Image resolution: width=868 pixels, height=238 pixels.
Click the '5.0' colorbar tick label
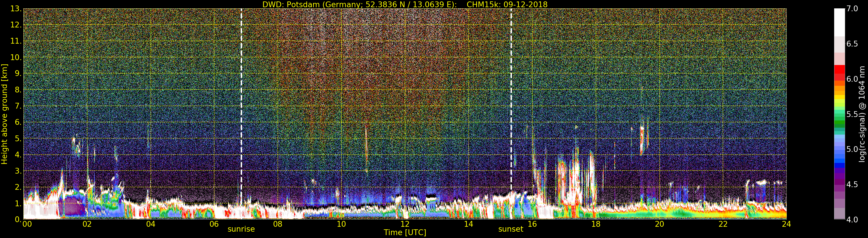(852, 149)
